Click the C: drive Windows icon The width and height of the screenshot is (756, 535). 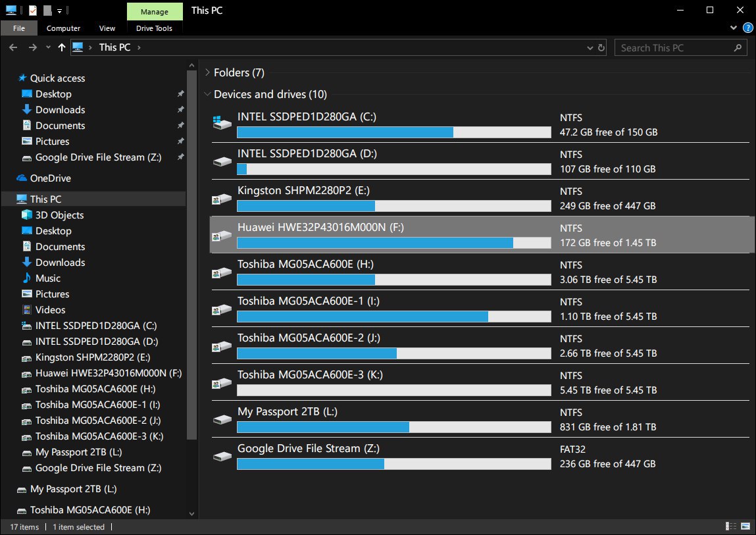222,123
